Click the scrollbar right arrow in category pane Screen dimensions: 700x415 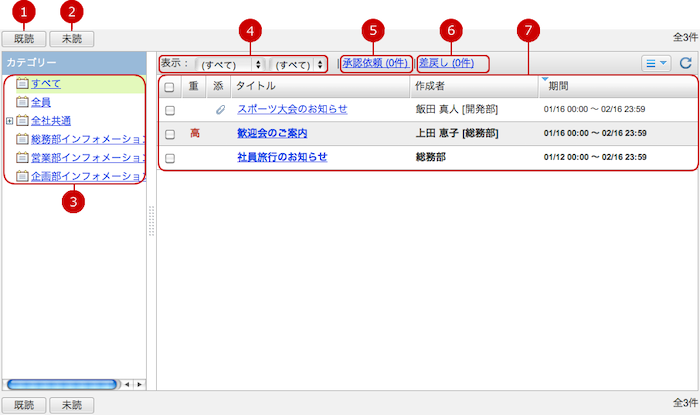coord(140,384)
